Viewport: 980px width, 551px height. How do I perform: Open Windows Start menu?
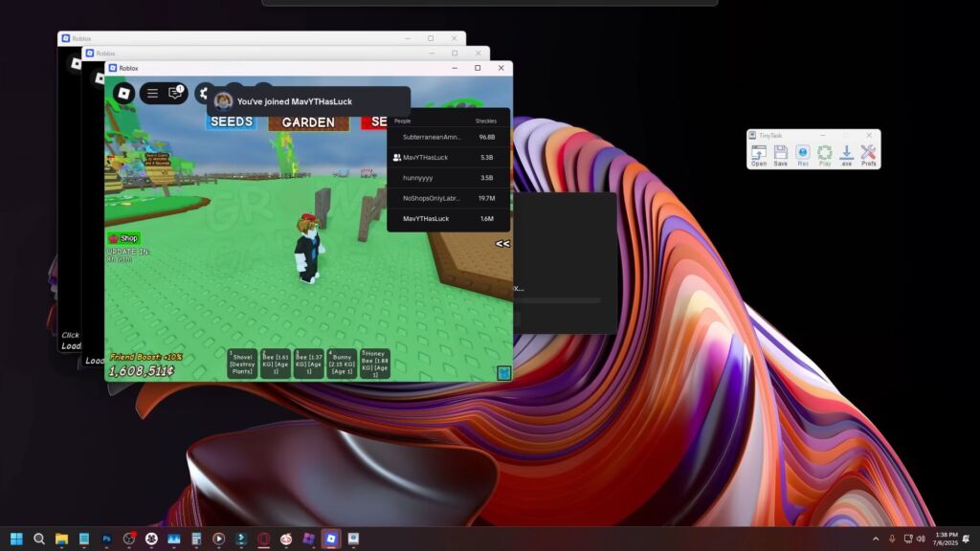16,540
